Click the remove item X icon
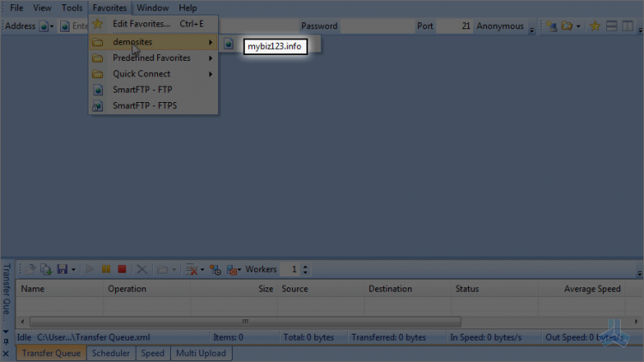 tap(142, 269)
